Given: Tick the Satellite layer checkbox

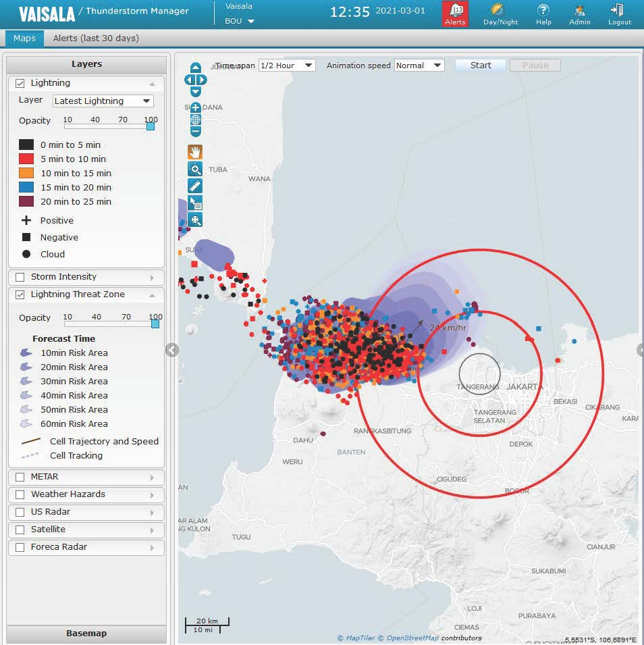Looking at the screenshot, I should click(x=20, y=530).
